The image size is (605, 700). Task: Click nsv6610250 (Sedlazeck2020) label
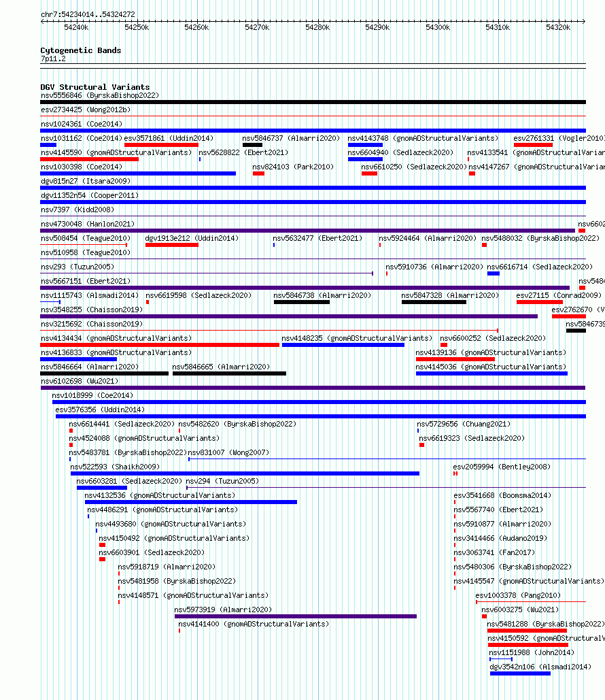(x=414, y=167)
